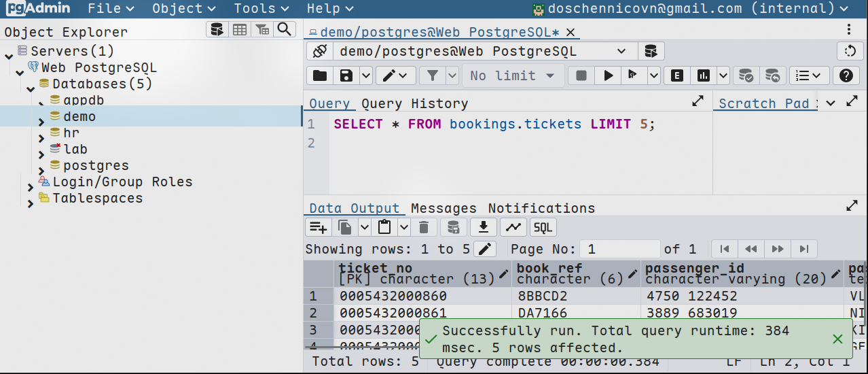Switch to the Messages tab
868x374 pixels.
444,208
